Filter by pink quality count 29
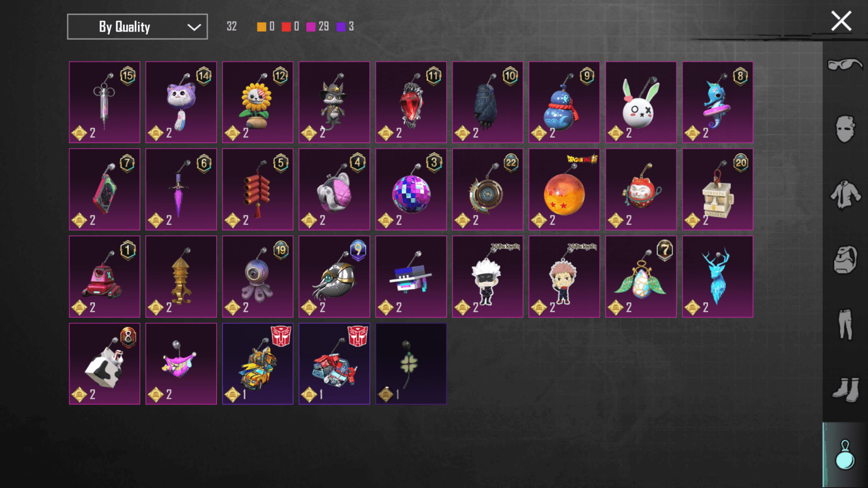The width and height of the screenshot is (868, 488). 317,27
